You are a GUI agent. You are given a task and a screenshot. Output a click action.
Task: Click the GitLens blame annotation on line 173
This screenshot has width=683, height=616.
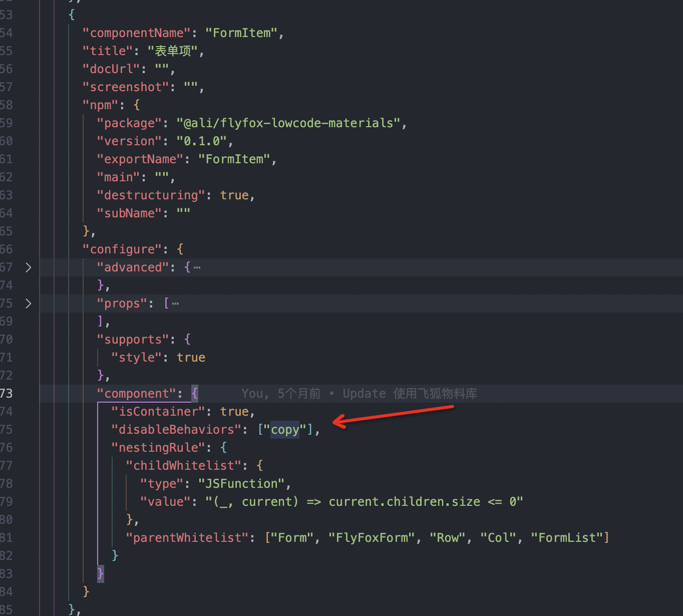359,394
